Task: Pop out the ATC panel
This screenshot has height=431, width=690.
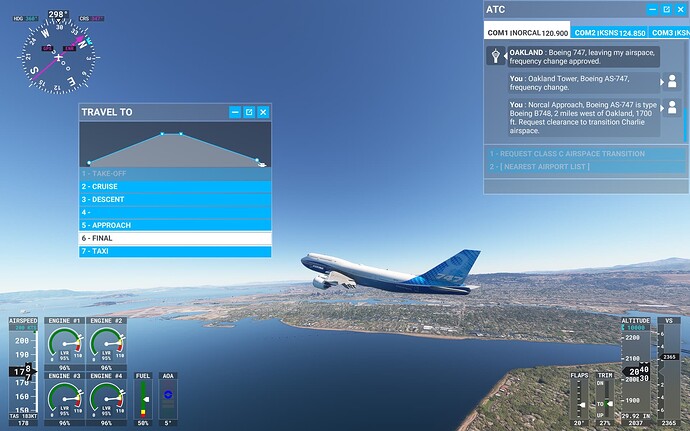Action: [664, 8]
